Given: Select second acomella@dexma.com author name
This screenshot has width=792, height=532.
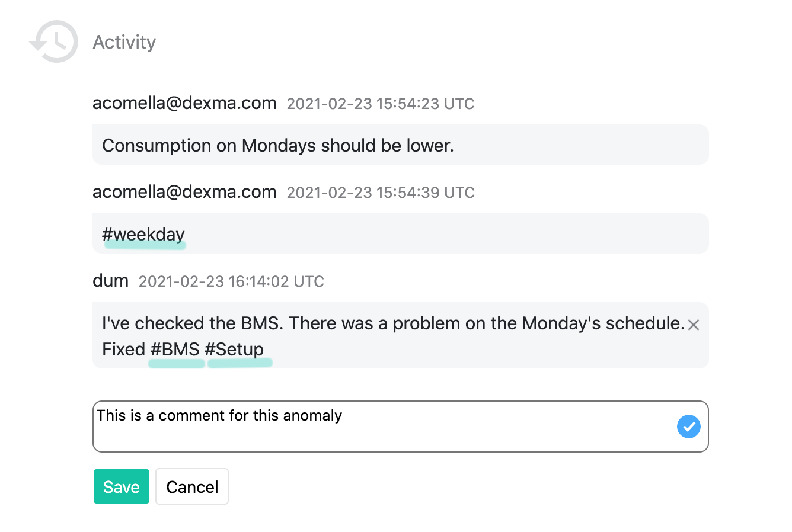Looking at the screenshot, I should (x=184, y=192).
